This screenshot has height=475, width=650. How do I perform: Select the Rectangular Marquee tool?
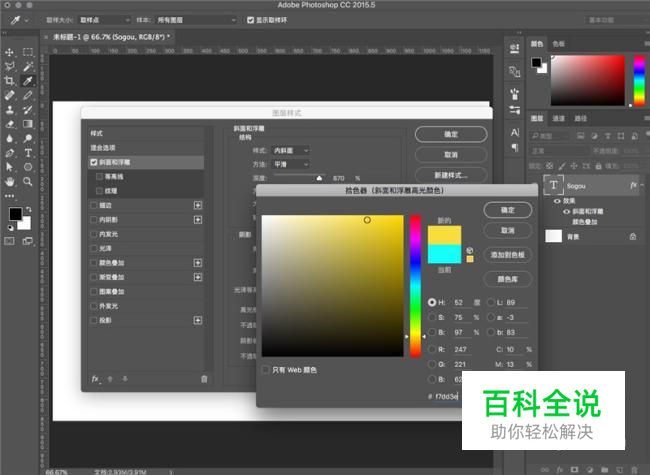28,52
